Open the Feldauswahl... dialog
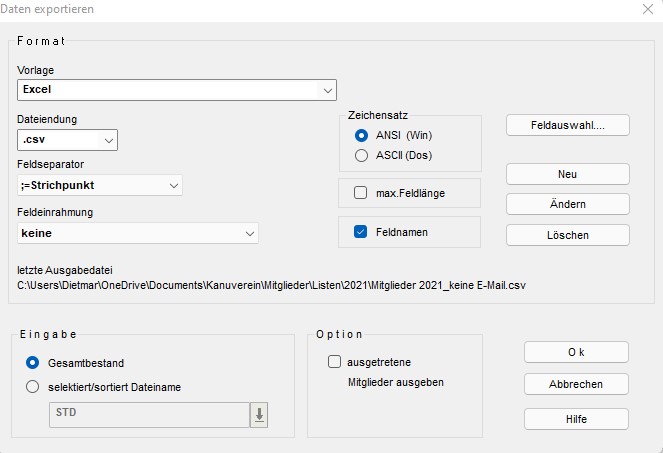The height and width of the screenshot is (453, 663). point(567,125)
